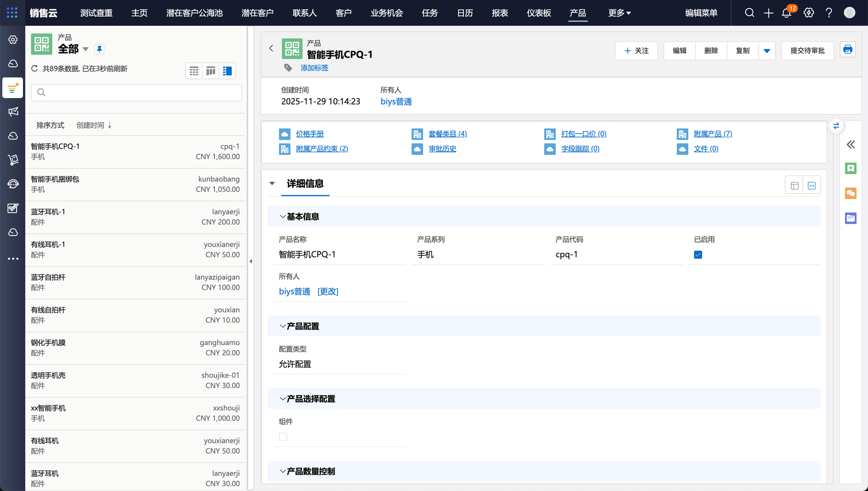Go to 业务机会 in top navigation
Image resolution: width=868 pixels, height=491 pixels.
(x=386, y=13)
